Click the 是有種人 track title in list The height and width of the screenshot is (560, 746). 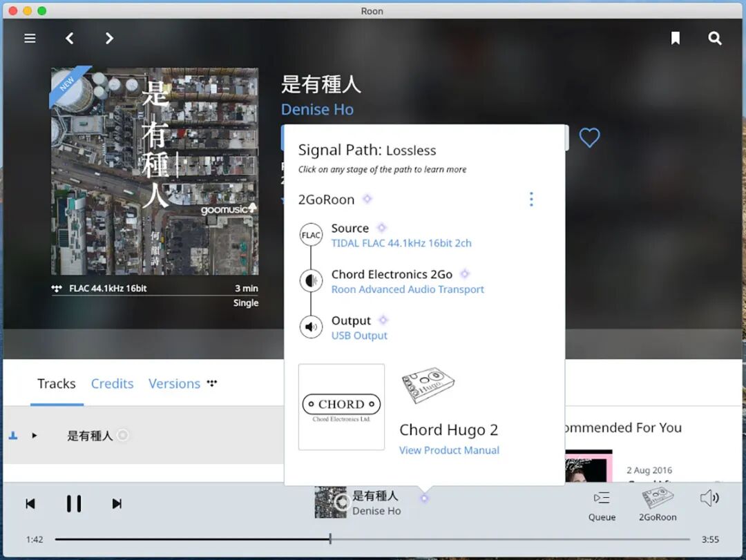click(x=90, y=436)
